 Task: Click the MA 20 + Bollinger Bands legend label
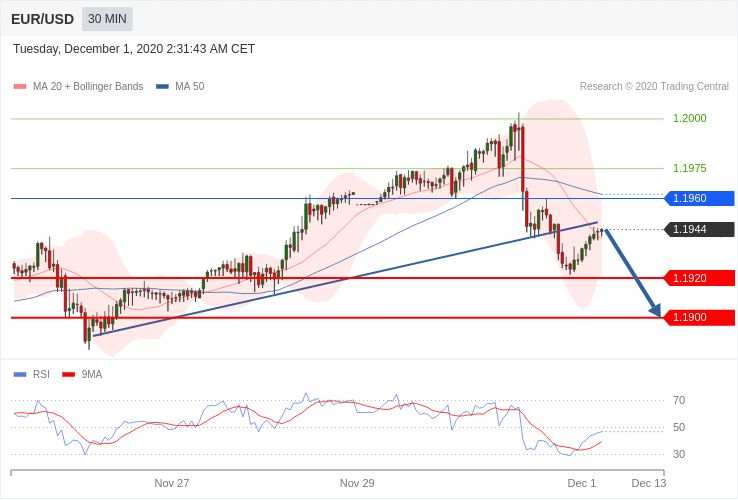[88, 87]
